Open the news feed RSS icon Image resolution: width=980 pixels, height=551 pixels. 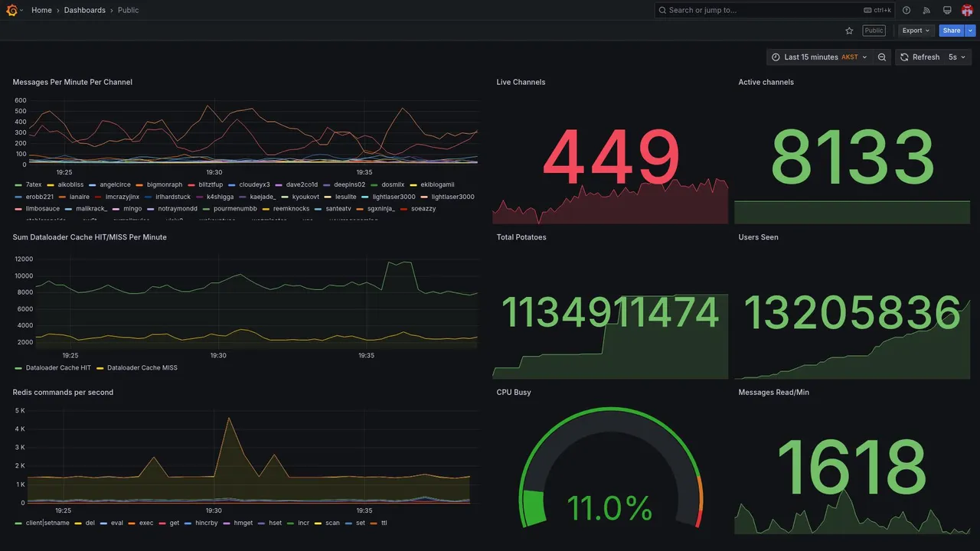(926, 10)
